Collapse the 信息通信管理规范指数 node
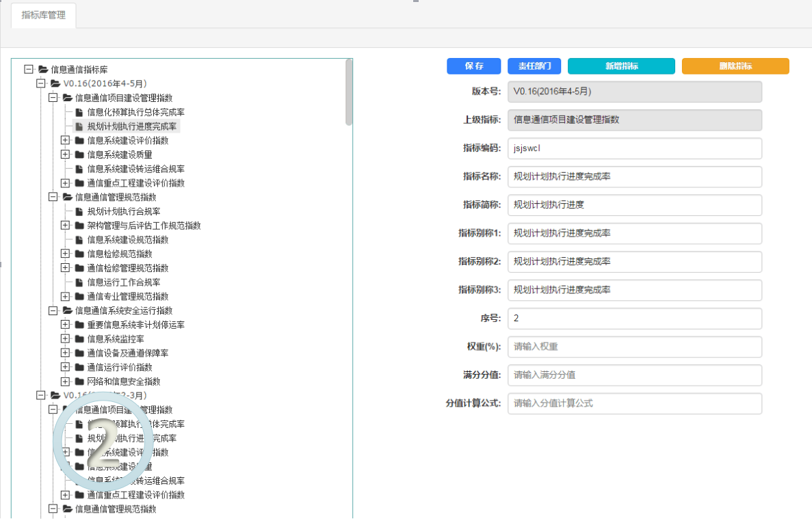Viewport: 812px width, 523px height. point(53,197)
